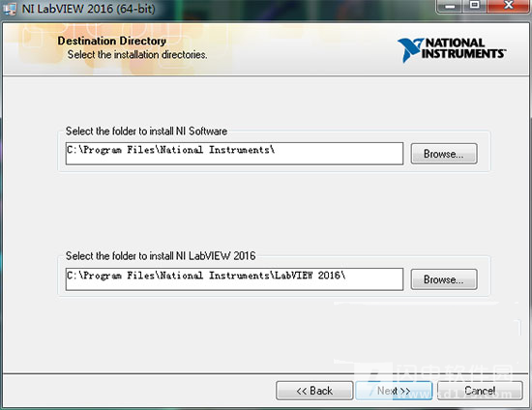This screenshot has width=532, height=410.
Task: Minimize the NI LabVIEW 2016 installer window
Action: 450,6
